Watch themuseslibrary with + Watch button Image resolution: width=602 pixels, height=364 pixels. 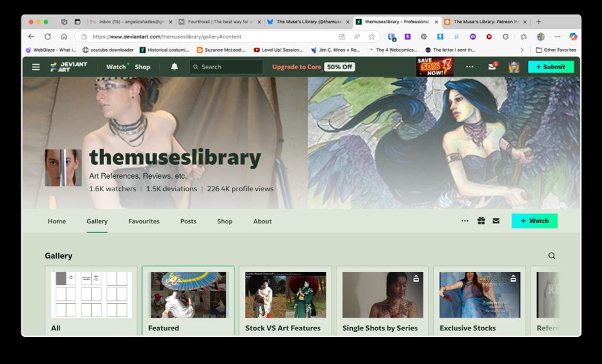pos(535,221)
